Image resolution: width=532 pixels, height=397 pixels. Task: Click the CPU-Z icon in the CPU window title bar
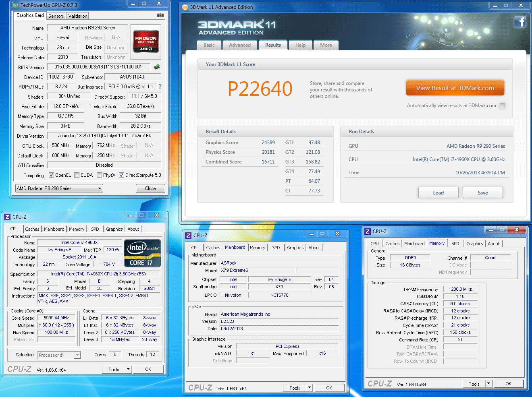7,217
